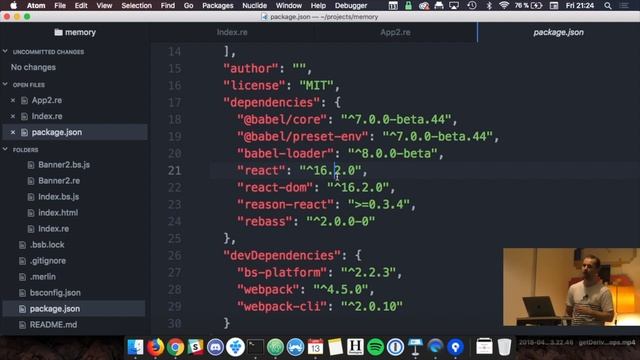
Task: Close Index.re in the open files list
Action: tap(13, 116)
